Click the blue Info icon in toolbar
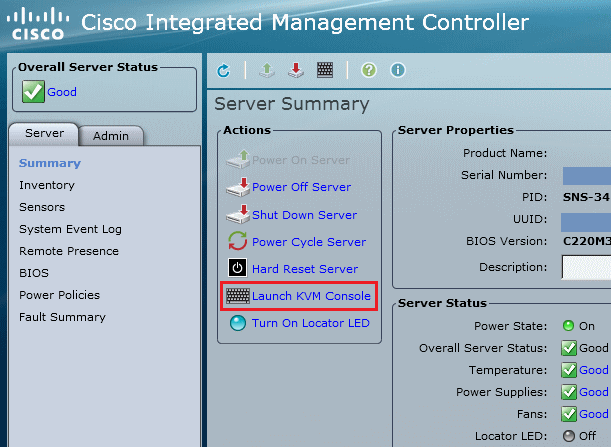The height and width of the screenshot is (447, 611). [x=397, y=70]
